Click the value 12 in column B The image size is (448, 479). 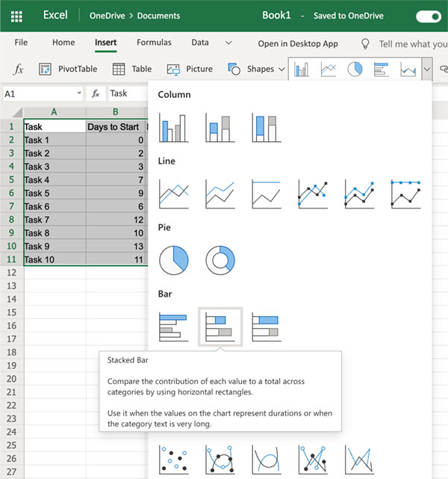pyautogui.click(x=116, y=220)
